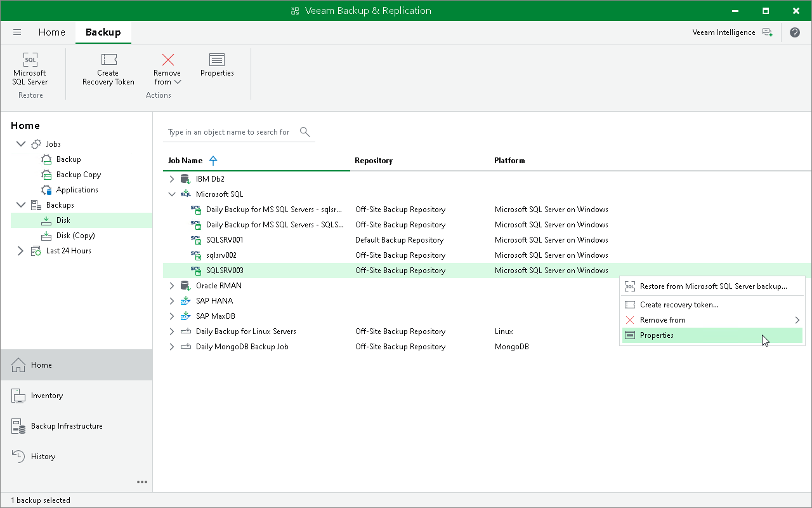Image resolution: width=812 pixels, height=508 pixels.
Task: Expand the IBM Db2 group
Action: (x=171, y=179)
